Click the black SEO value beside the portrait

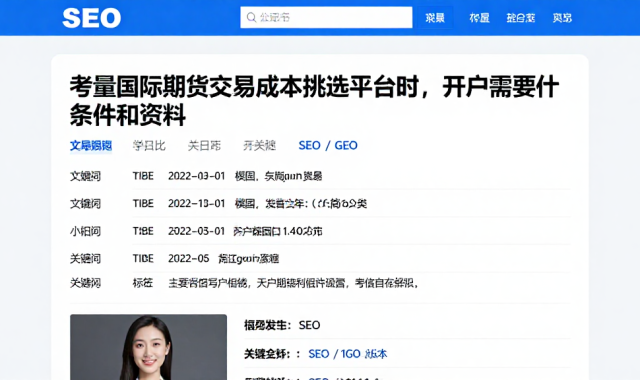click(x=309, y=325)
